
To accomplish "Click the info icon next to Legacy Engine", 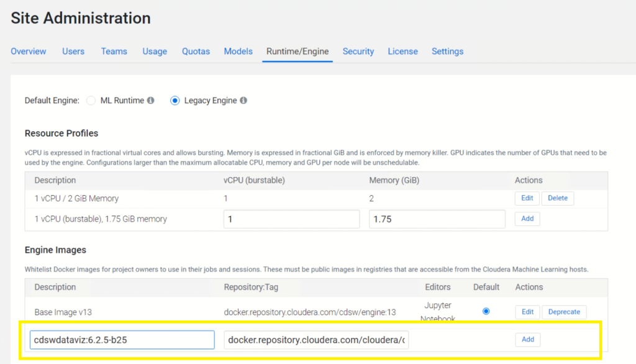I will point(243,100).
